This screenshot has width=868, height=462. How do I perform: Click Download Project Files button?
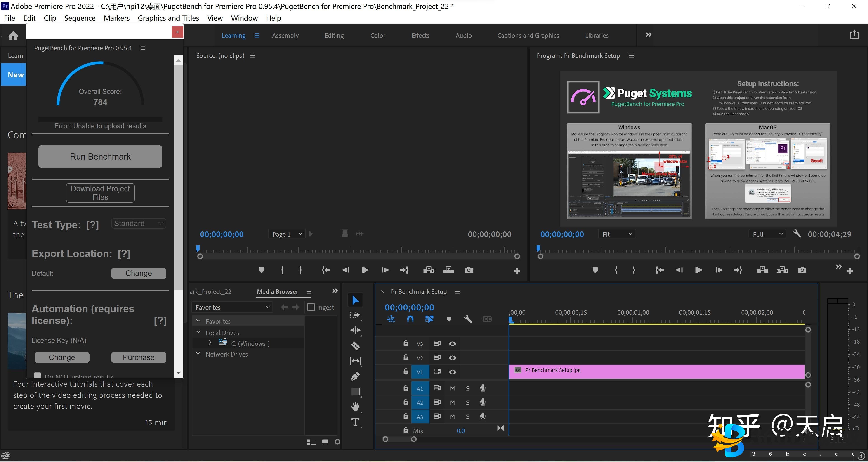(x=100, y=193)
